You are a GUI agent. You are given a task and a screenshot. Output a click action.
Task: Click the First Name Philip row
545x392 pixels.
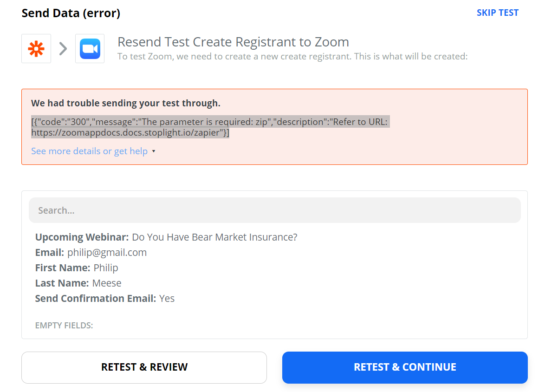point(77,268)
